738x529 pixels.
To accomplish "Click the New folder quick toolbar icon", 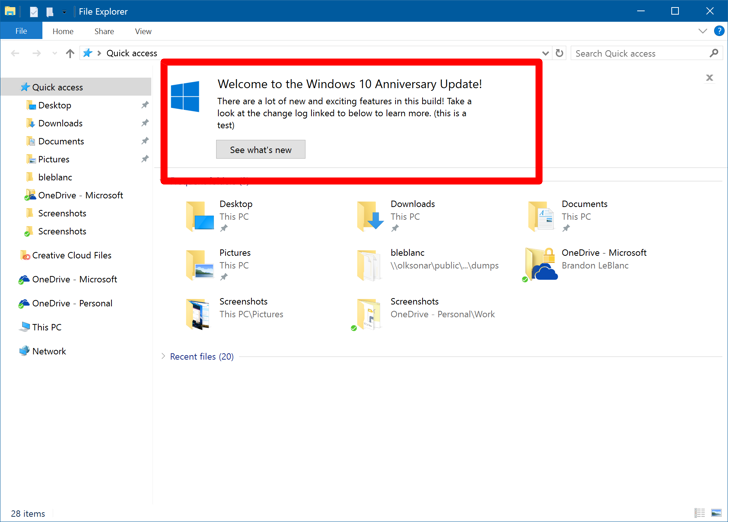I will click(49, 11).
